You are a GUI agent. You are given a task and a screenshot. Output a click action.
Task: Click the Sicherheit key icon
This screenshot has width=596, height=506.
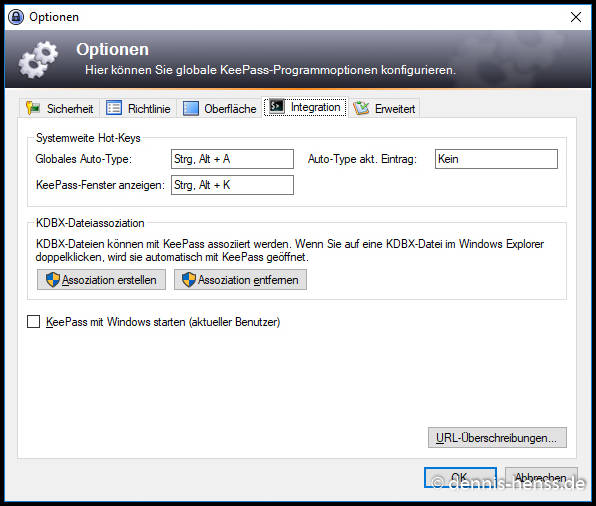point(33,108)
